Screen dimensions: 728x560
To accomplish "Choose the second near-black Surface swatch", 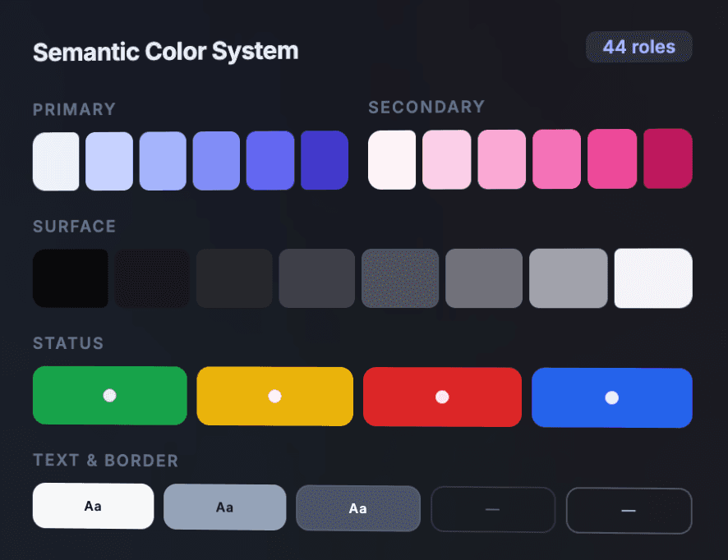I will 152,278.
